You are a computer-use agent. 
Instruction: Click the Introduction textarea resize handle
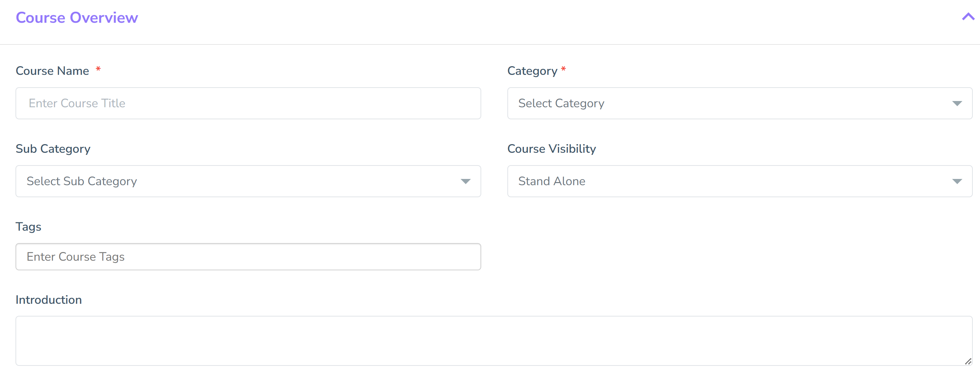tap(968, 362)
